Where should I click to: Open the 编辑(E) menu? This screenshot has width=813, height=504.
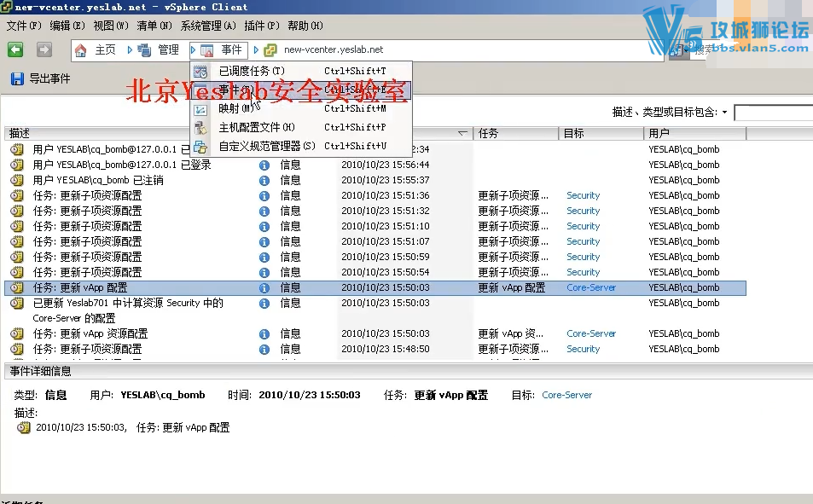pyautogui.click(x=67, y=26)
